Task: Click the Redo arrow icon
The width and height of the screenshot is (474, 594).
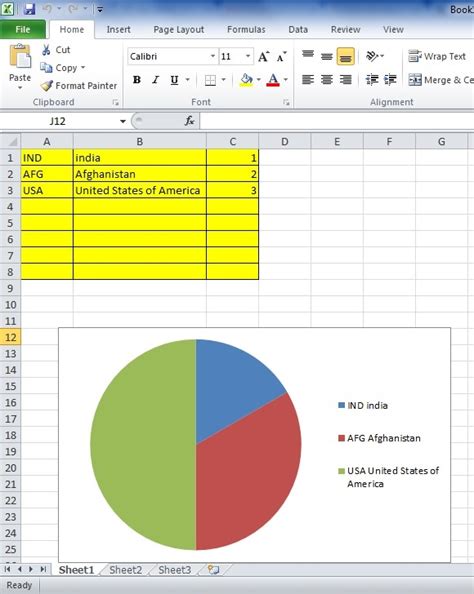Action: click(x=73, y=8)
